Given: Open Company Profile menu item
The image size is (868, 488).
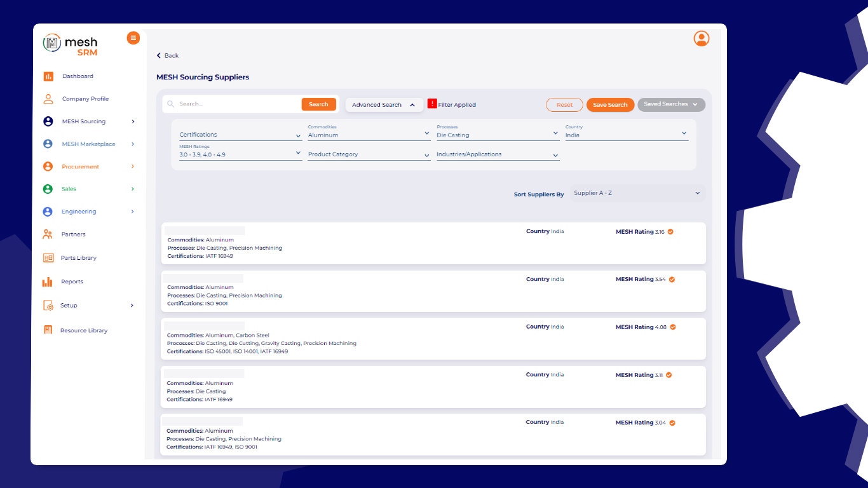Looking at the screenshot, I should click(85, 99).
